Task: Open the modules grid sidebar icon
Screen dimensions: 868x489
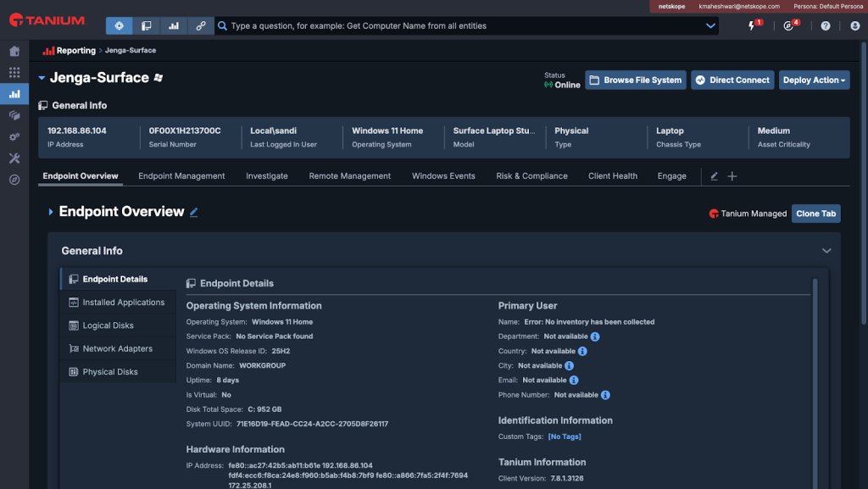Action: click(x=14, y=73)
